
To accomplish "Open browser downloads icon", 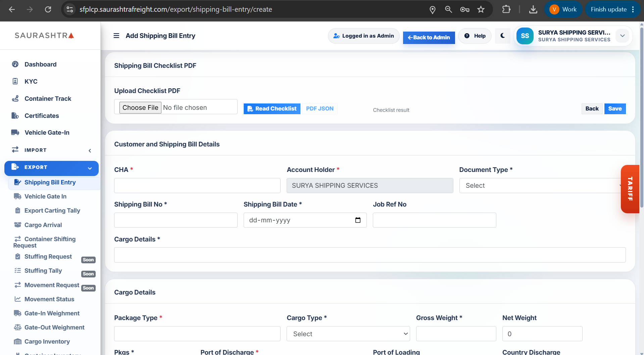I will [x=533, y=9].
